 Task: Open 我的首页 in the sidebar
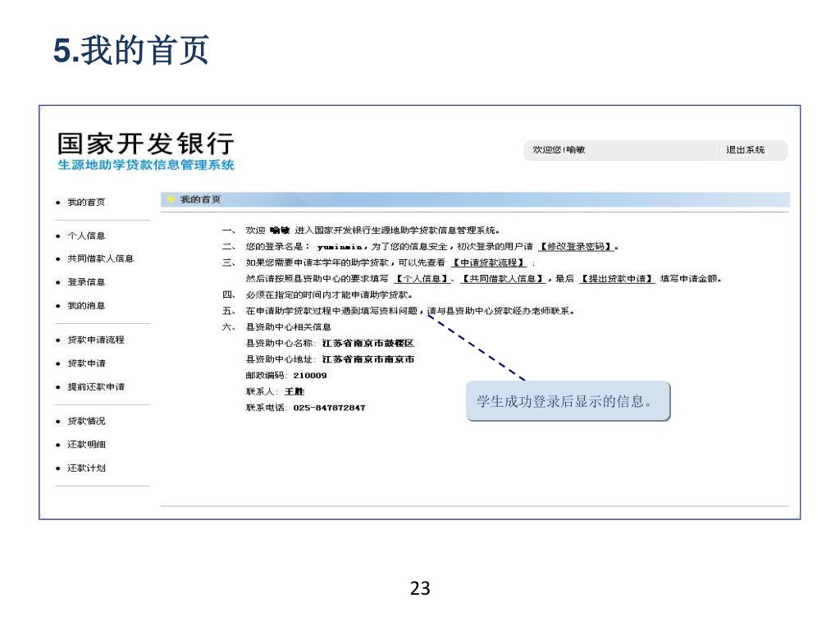click(x=86, y=202)
